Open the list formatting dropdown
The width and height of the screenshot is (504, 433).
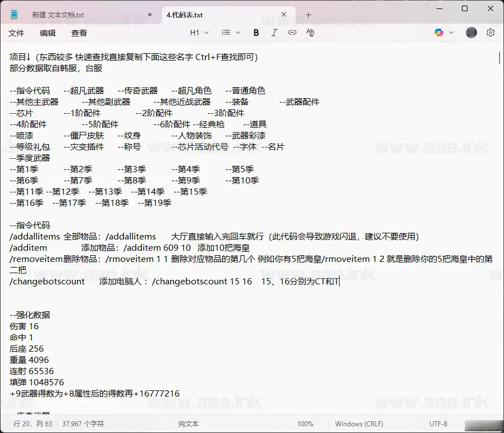[230, 33]
